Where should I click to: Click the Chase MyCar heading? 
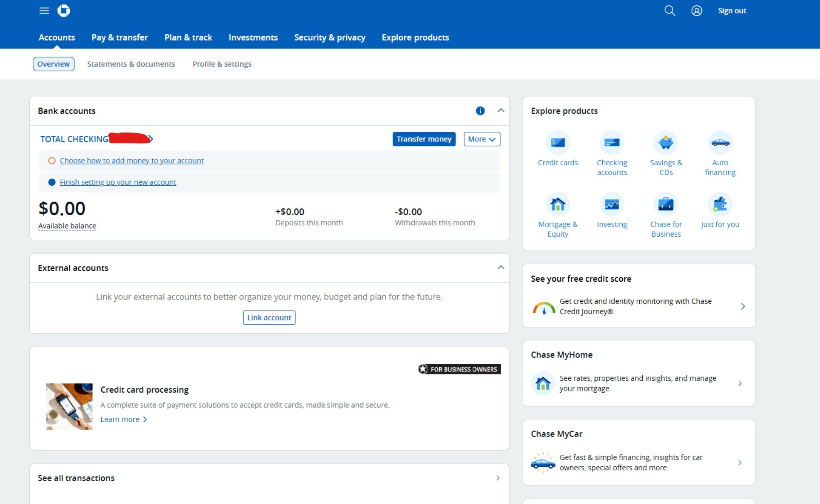pos(557,434)
